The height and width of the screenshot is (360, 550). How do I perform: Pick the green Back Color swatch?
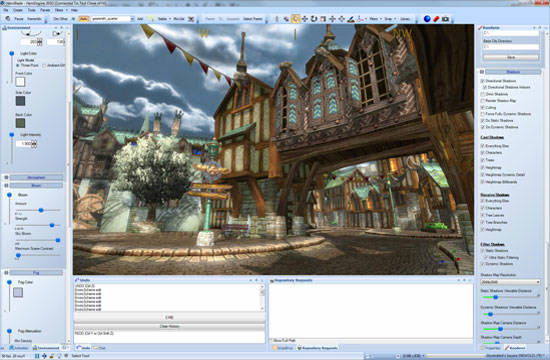pos(20,123)
